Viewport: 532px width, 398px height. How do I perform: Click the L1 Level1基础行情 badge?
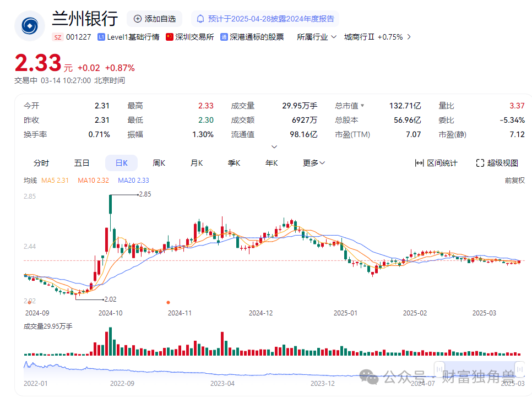[101, 37]
